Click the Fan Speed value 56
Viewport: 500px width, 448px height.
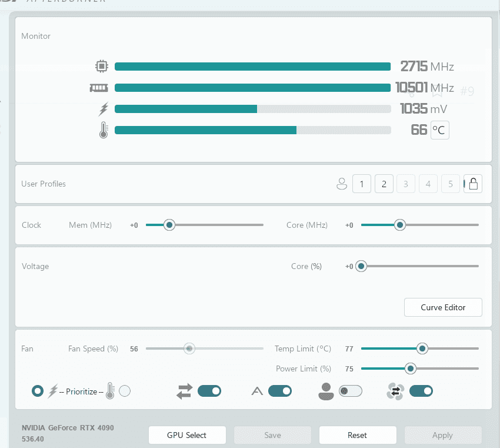(134, 349)
